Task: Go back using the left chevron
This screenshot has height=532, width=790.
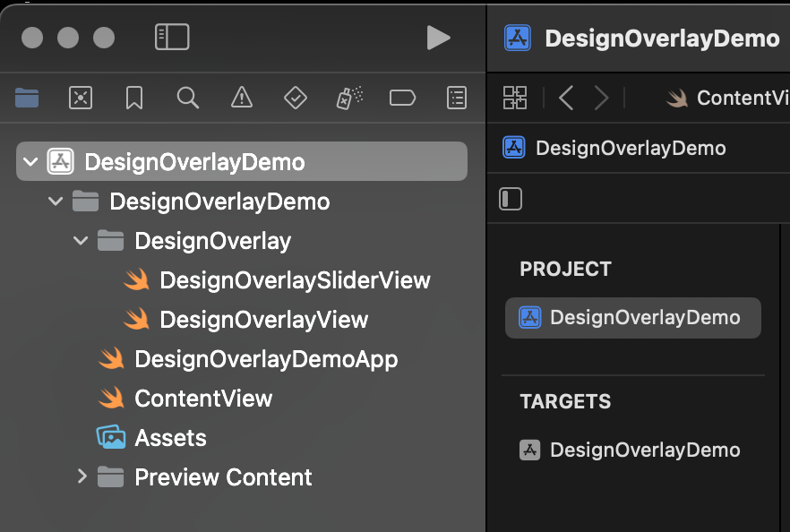Action: (x=566, y=98)
